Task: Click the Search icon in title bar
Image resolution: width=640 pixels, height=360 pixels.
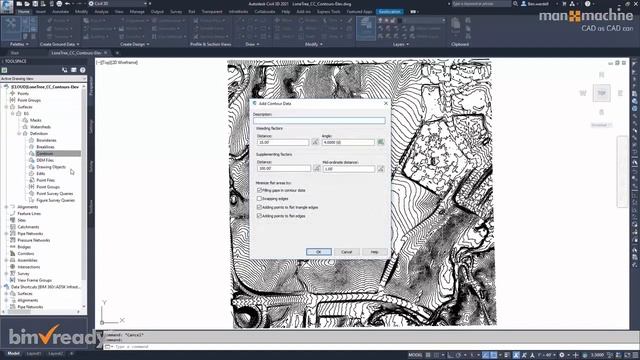Action: pos(516,4)
